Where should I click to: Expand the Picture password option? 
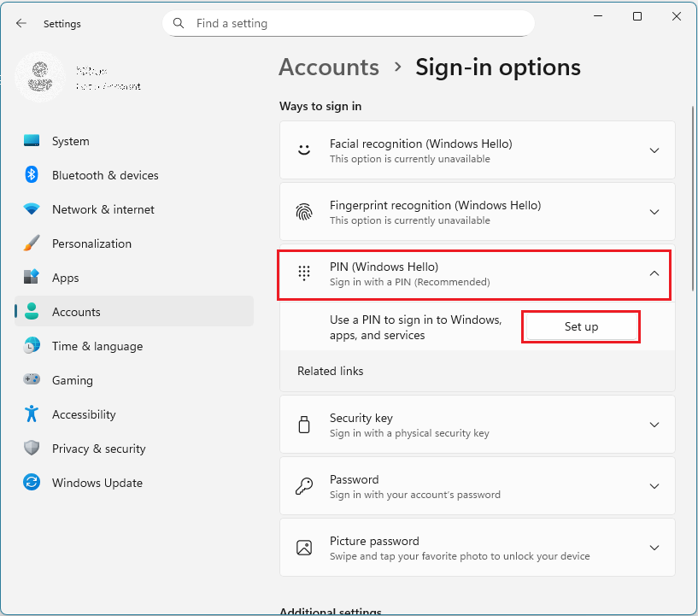(654, 548)
